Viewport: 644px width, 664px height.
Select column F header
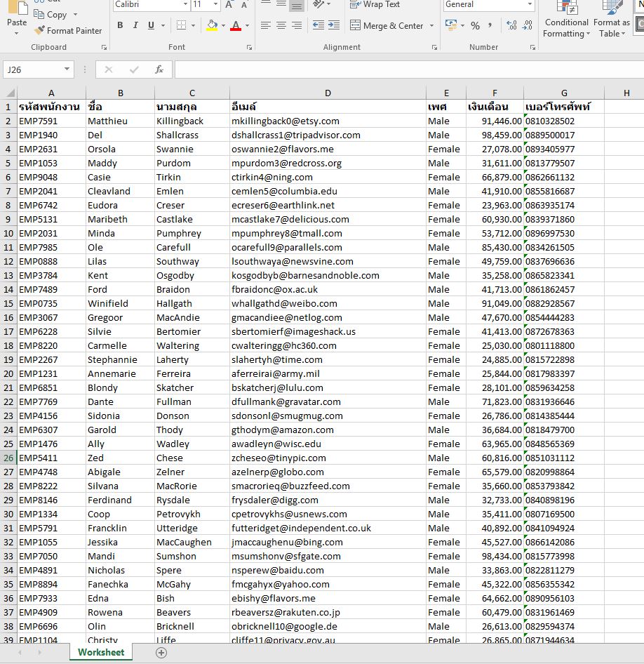(x=495, y=93)
